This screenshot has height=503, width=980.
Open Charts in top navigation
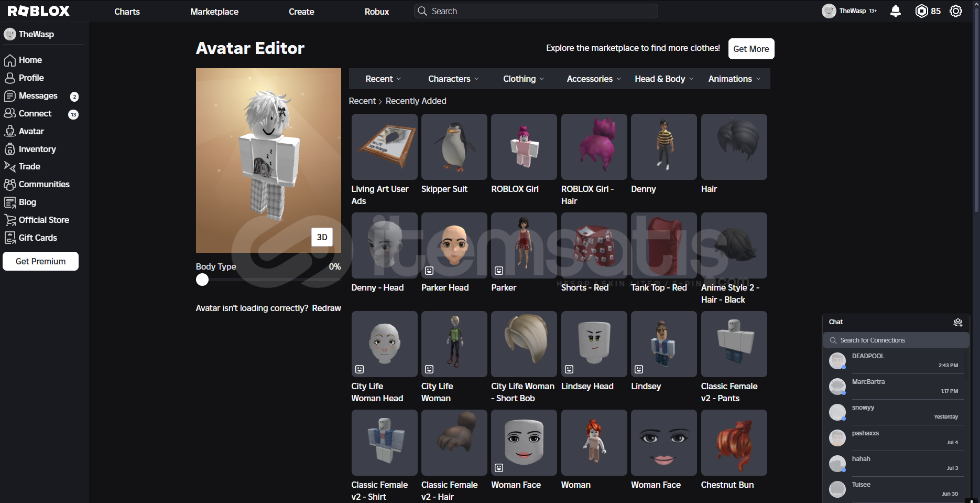pyautogui.click(x=127, y=12)
